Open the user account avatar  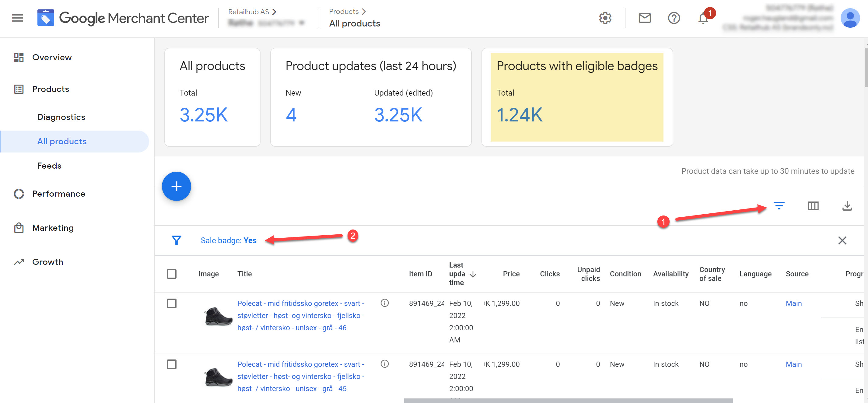click(850, 18)
